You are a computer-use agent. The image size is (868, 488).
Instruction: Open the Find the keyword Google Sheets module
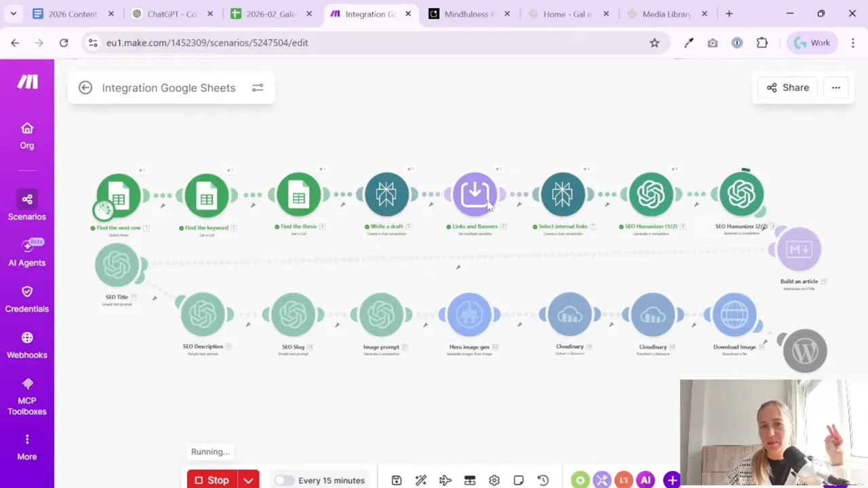point(207,196)
